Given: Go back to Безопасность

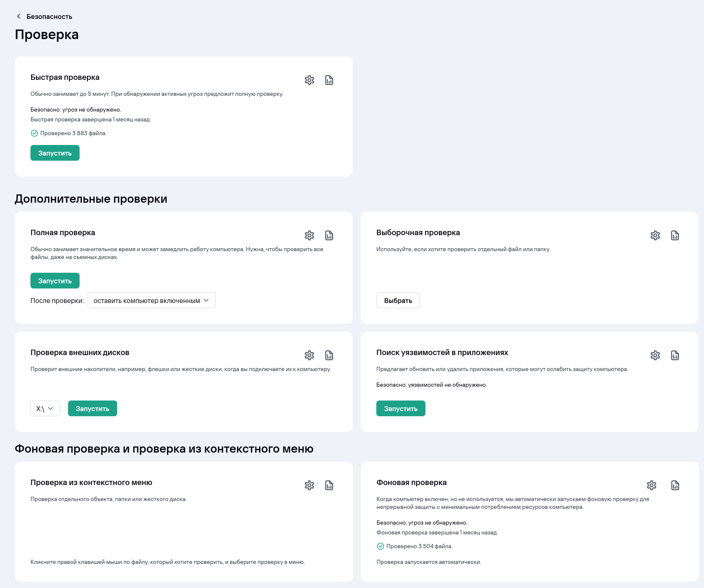Looking at the screenshot, I should [44, 16].
